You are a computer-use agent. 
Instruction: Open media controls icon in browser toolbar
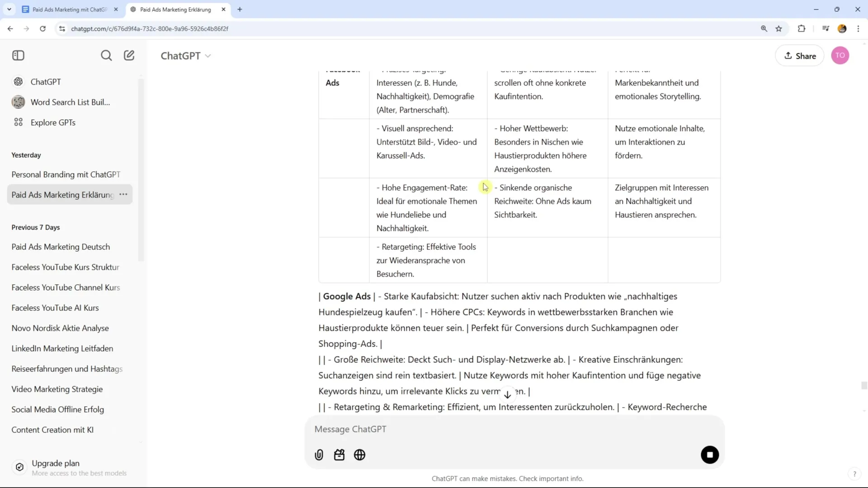coord(826,28)
